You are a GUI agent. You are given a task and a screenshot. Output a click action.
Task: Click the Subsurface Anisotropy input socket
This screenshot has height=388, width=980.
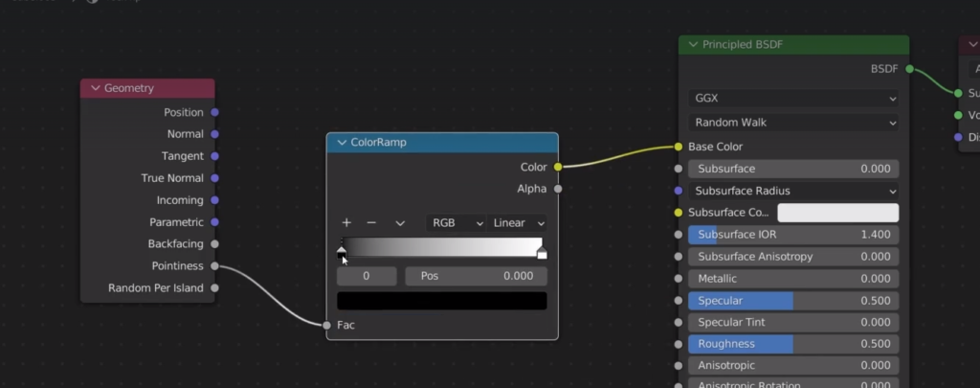click(x=679, y=257)
